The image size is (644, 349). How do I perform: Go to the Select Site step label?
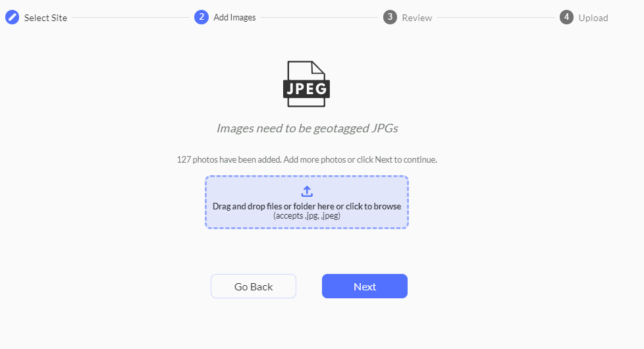(x=45, y=18)
